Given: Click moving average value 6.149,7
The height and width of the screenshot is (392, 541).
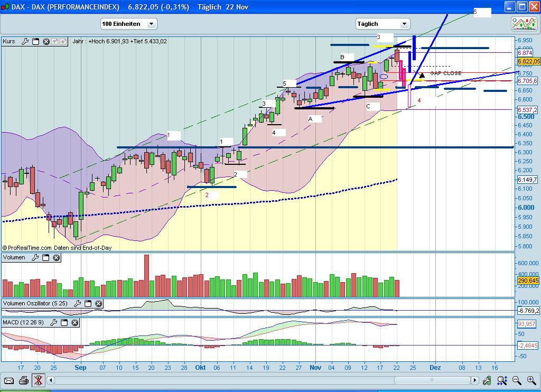Looking at the screenshot, I should point(527,180).
